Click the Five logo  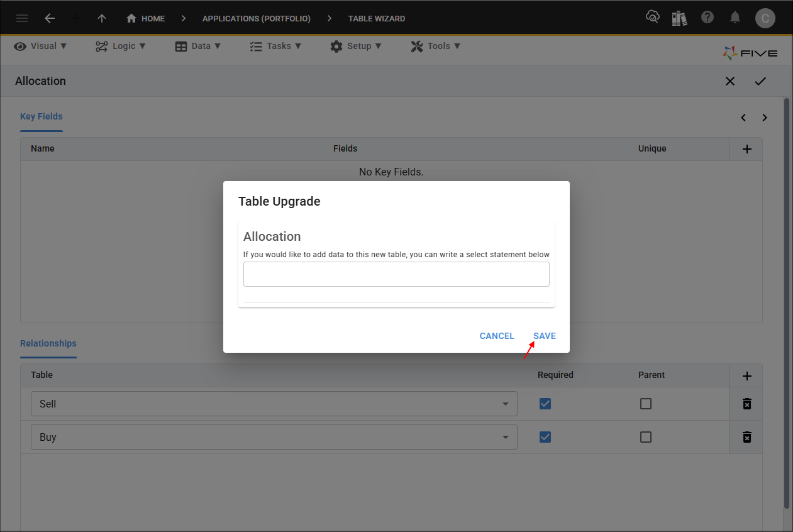click(750, 53)
